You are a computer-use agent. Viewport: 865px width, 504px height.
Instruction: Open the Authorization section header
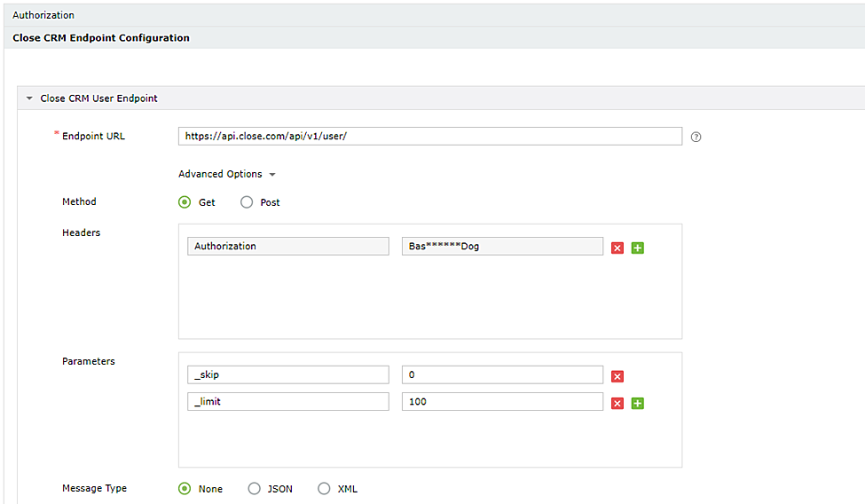pyautogui.click(x=43, y=15)
